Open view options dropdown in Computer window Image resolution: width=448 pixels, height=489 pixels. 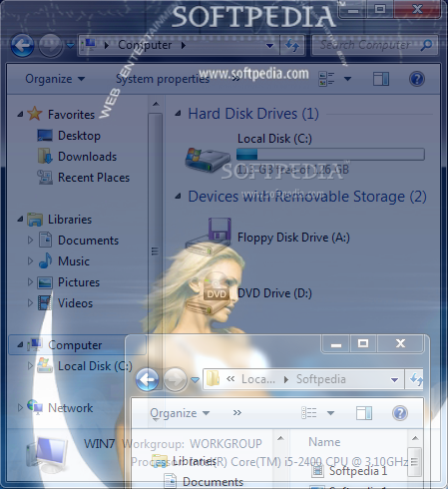click(x=347, y=79)
